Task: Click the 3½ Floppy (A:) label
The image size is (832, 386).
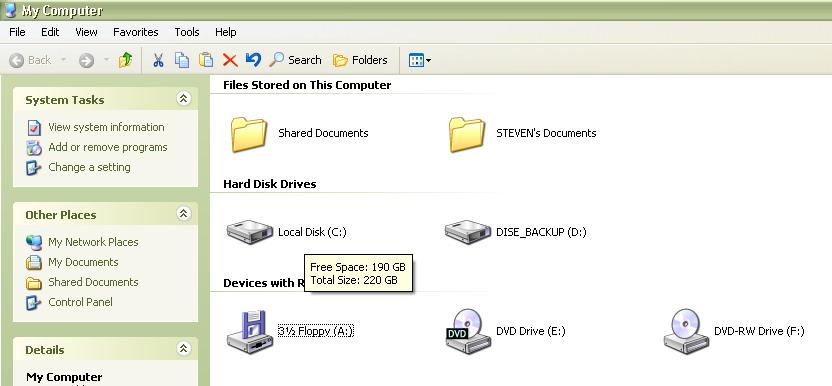Action: tap(316, 331)
